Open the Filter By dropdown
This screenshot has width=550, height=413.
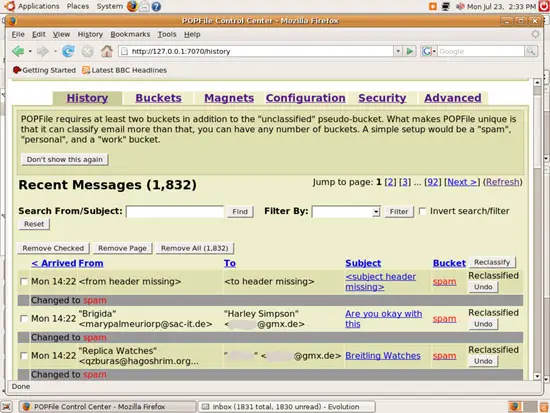[x=346, y=212]
